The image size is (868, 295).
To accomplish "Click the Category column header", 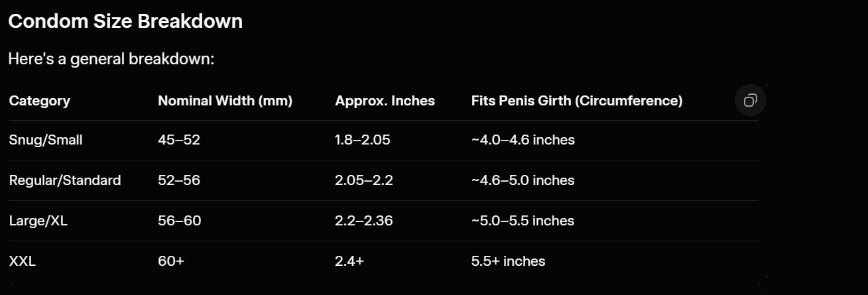I will (39, 101).
